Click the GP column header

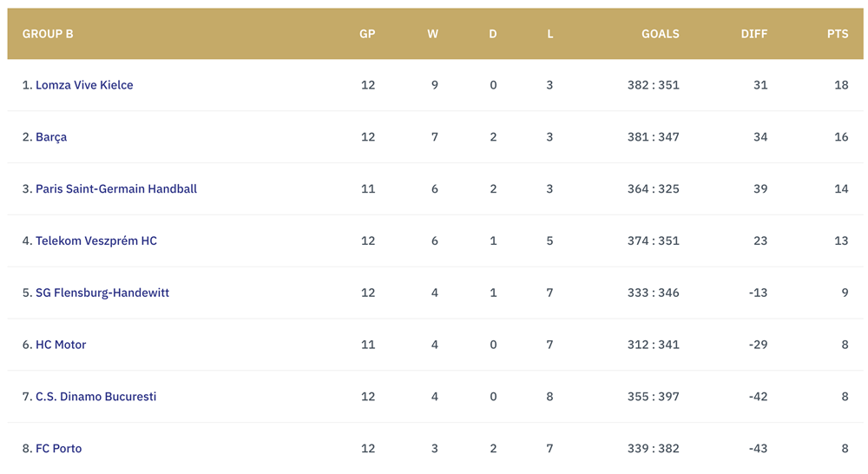tap(367, 34)
